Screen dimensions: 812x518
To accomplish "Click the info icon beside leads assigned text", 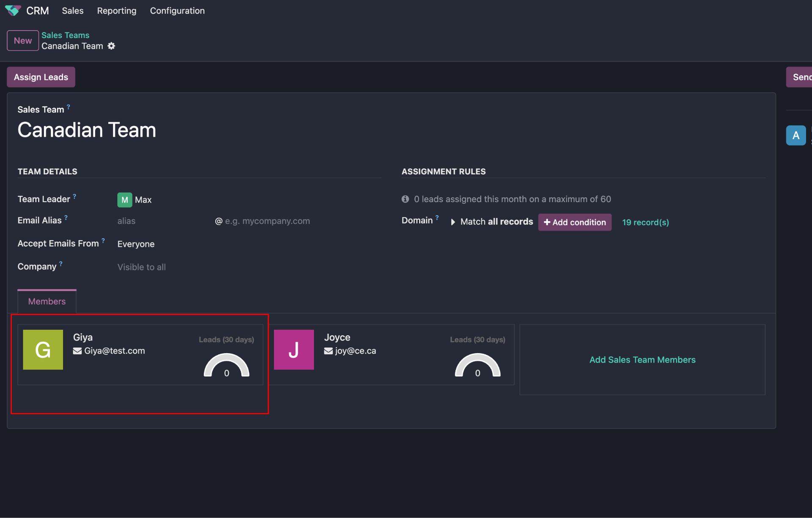I will point(405,199).
